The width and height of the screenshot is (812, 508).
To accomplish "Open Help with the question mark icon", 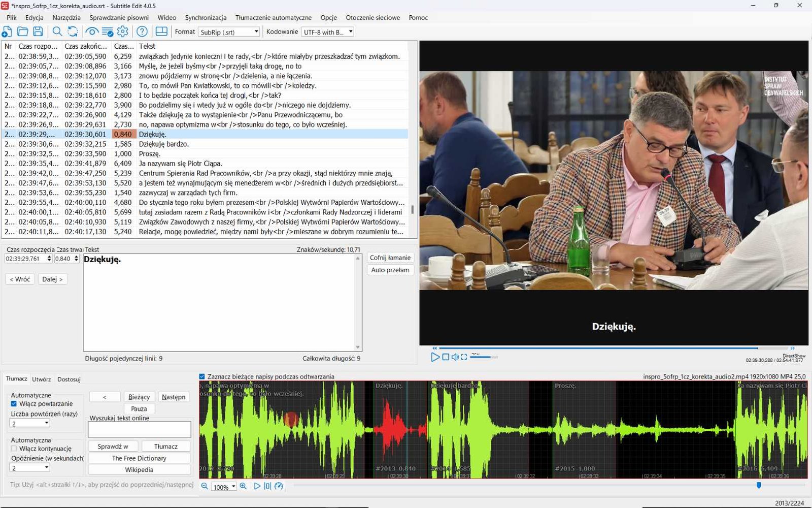I will point(142,31).
